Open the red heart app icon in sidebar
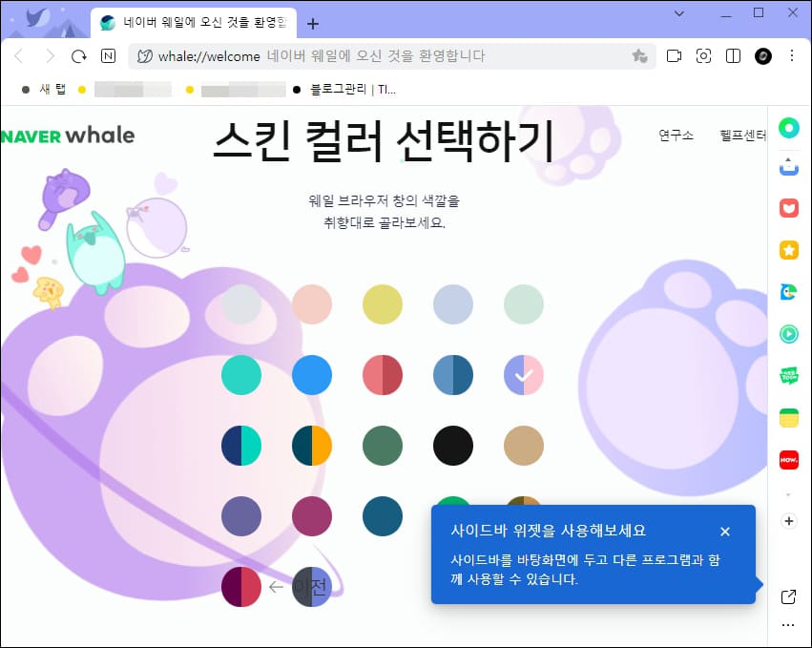The image size is (812, 648). pos(788,208)
